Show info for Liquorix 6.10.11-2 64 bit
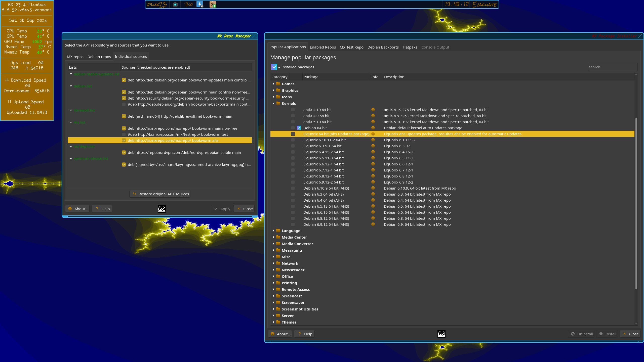The image size is (644, 362). [373, 140]
